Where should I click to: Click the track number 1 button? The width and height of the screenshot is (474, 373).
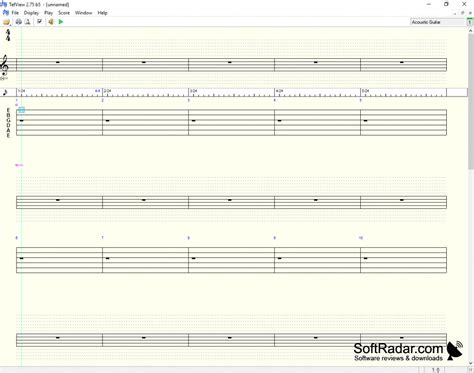click(x=470, y=22)
